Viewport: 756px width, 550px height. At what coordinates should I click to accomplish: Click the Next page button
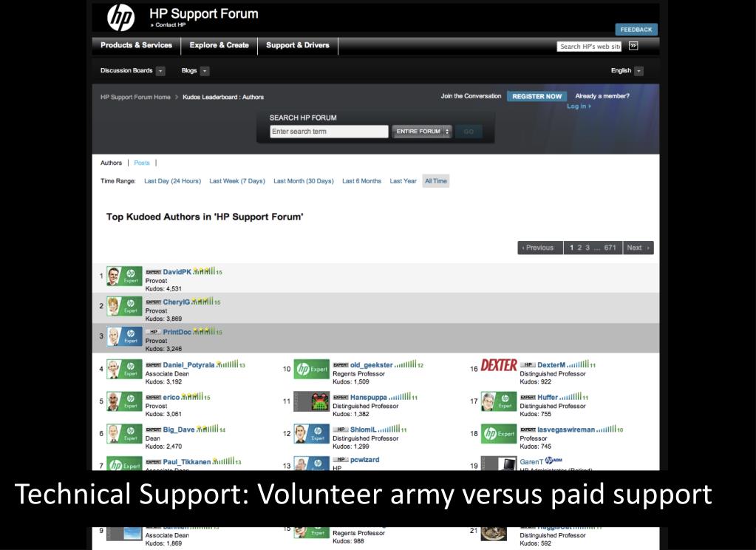coord(638,248)
